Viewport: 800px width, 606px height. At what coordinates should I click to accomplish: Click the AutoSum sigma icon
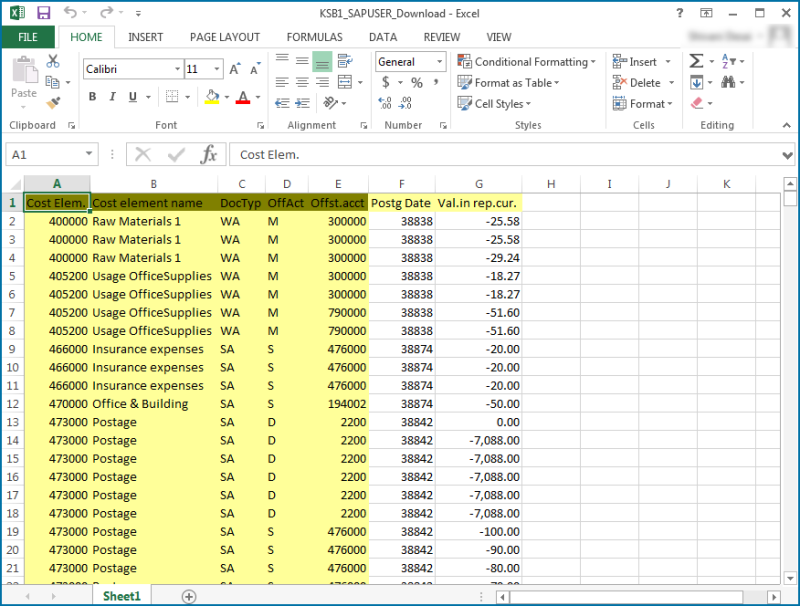click(x=696, y=62)
